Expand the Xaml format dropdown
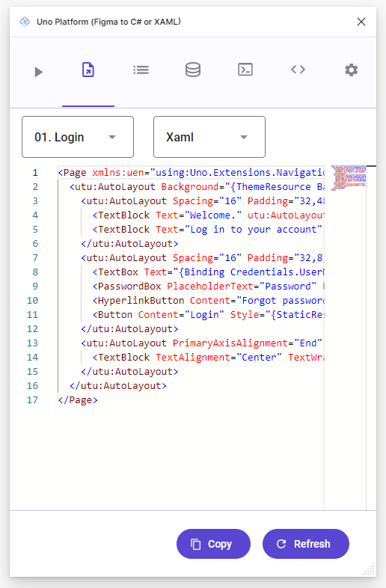Screen dimensions: 386x588 point(209,137)
